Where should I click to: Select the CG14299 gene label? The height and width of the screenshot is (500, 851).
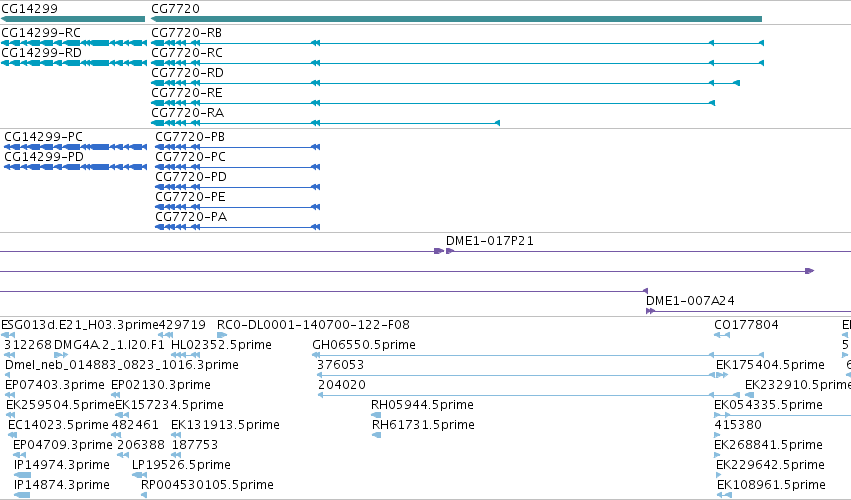coord(29,9)
